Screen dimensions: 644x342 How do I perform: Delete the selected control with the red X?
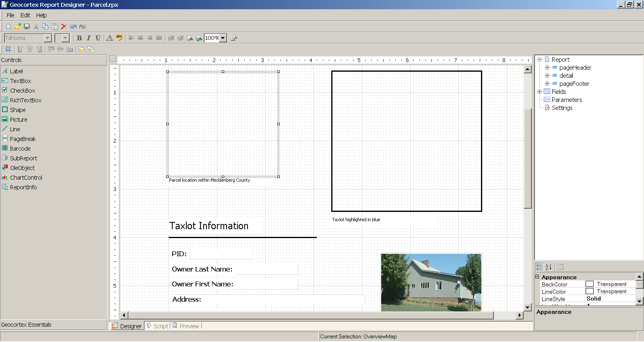(x=64, y=27)
